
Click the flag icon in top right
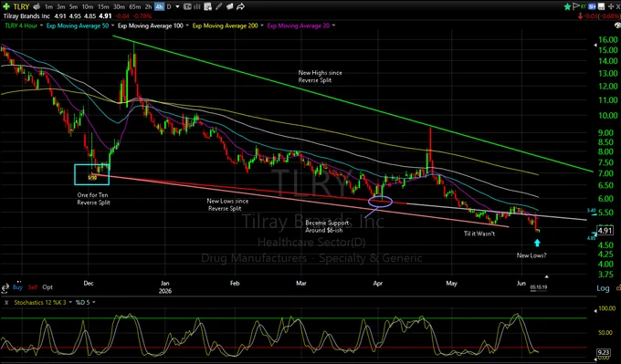tap(576, 6)
